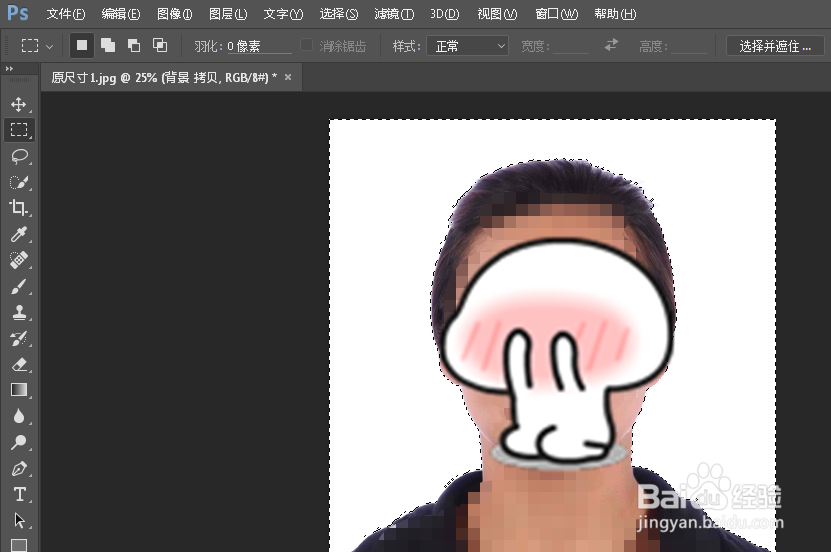831x552 pixels.
Task: Click Intersect with selection mode icon
Action: point(160,46)
